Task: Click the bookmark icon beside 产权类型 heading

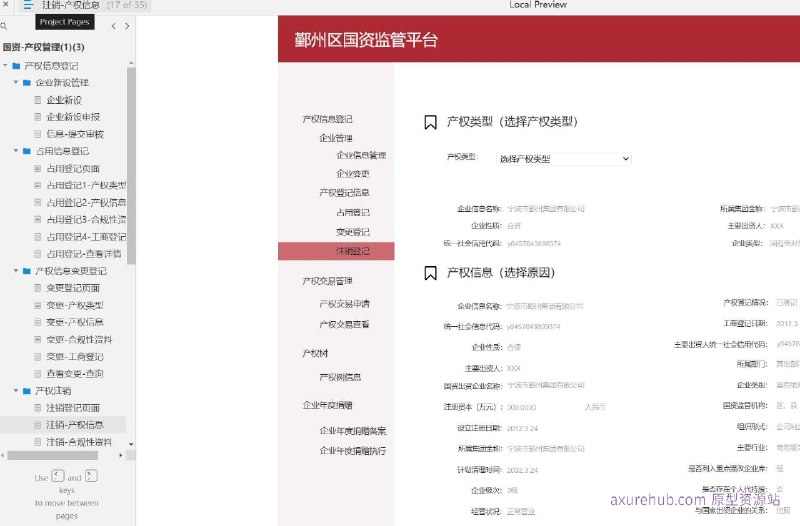Action: pyautogui.click(x=430, y=122)
